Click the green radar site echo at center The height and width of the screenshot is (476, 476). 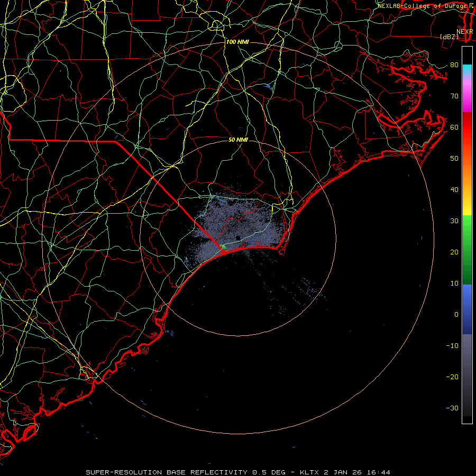(x=224, y=248)
